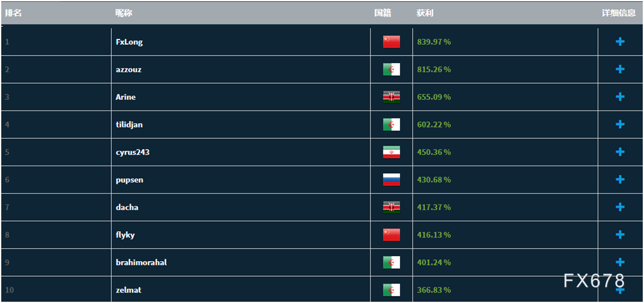The height and width of the screenshot is (303, 644).
Task: Click the Iran flag beside cyrus243
Action: 391,152
